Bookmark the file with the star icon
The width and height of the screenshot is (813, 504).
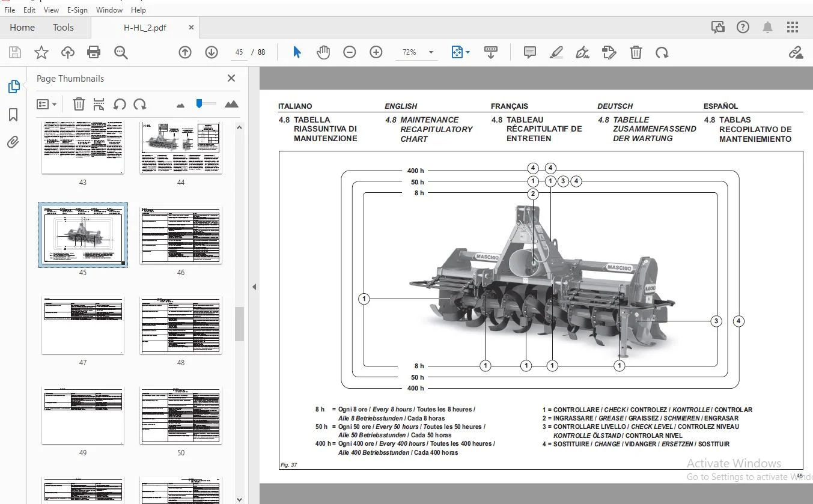[41, 52]
